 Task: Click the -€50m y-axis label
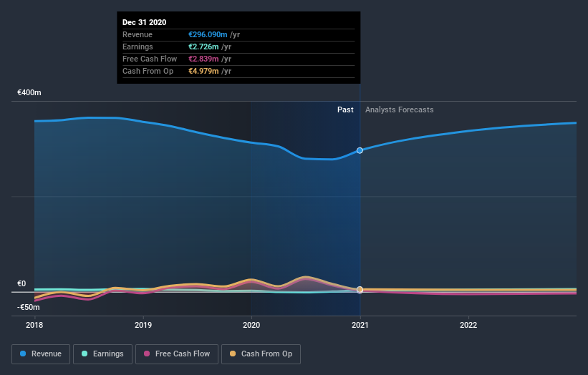click(x=29, y=307)
